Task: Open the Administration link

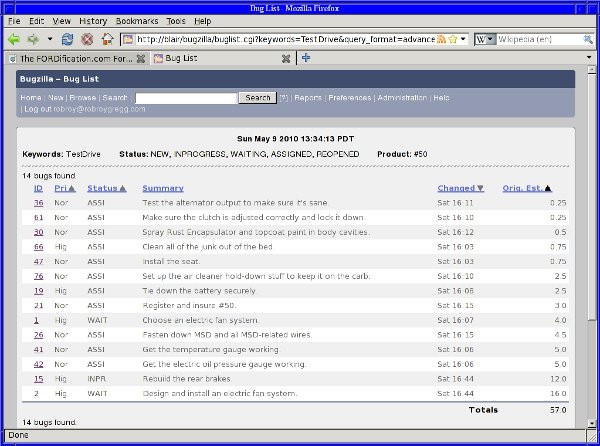Action: coord(402,98)
